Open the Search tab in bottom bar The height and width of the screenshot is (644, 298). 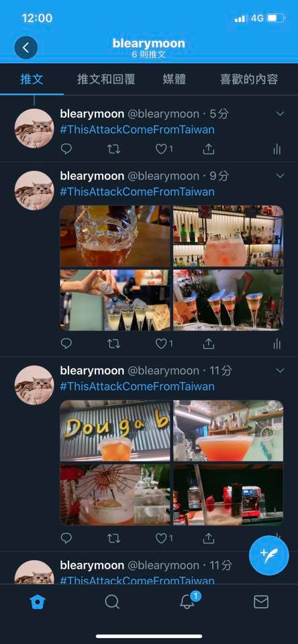coord(112,602)
